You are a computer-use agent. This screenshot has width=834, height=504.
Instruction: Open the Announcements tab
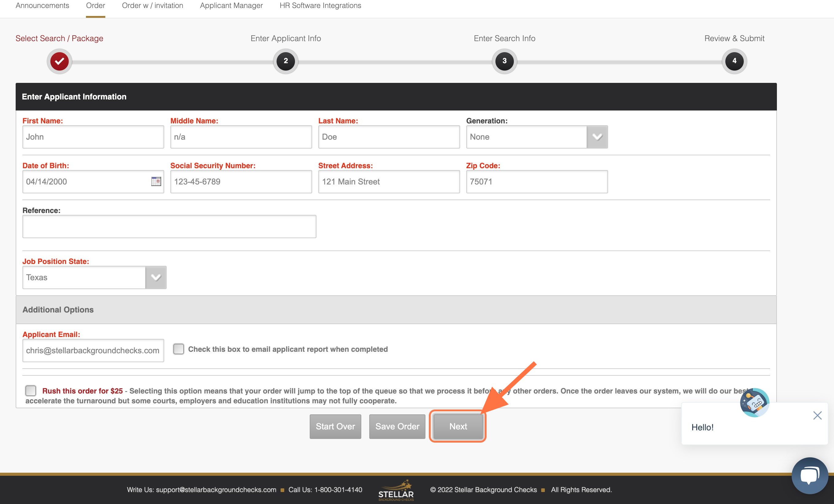pos(42,6)
